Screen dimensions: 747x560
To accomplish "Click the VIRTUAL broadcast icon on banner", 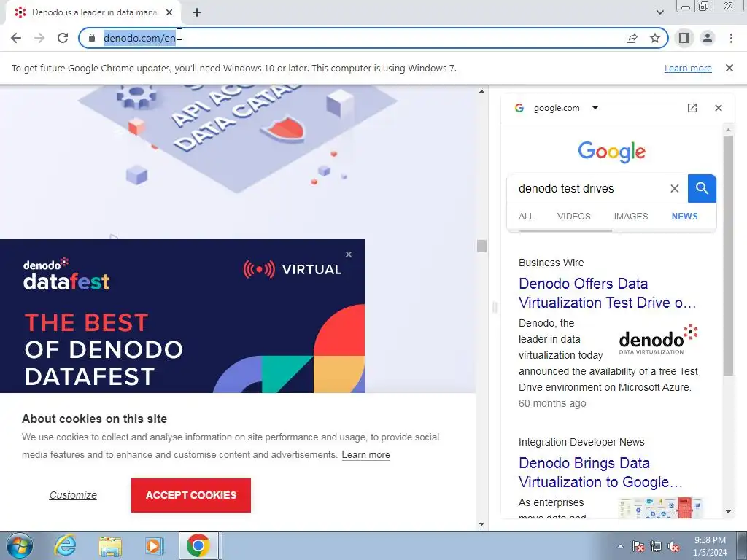I will 259,270.
